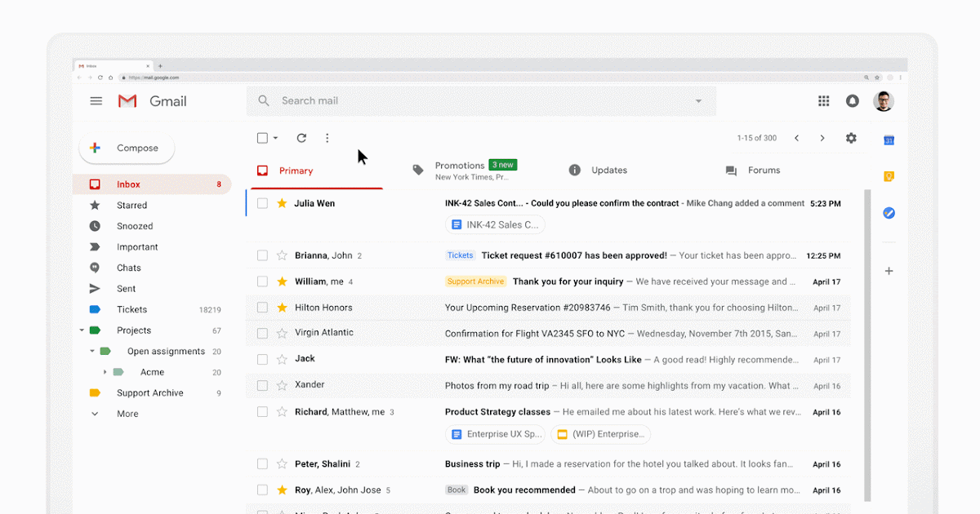Expand the Acme label
Screen dimensions: 980x514
105,372
